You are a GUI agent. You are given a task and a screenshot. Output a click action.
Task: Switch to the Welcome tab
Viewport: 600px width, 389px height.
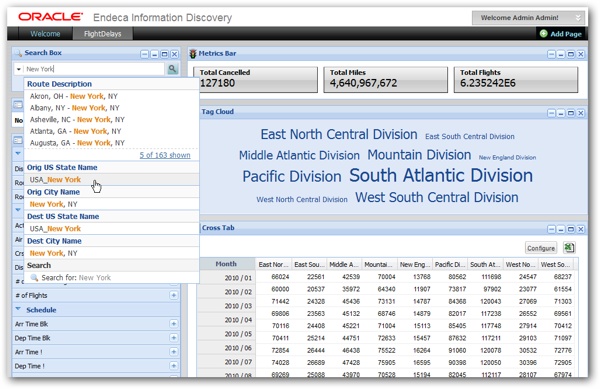coord(45,34)
